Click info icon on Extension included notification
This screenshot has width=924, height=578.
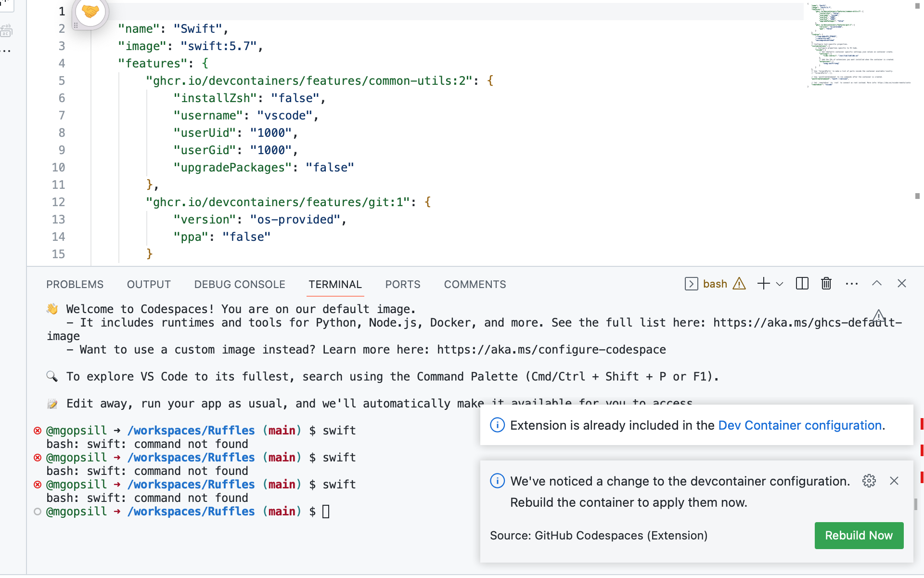coord(497,425)
